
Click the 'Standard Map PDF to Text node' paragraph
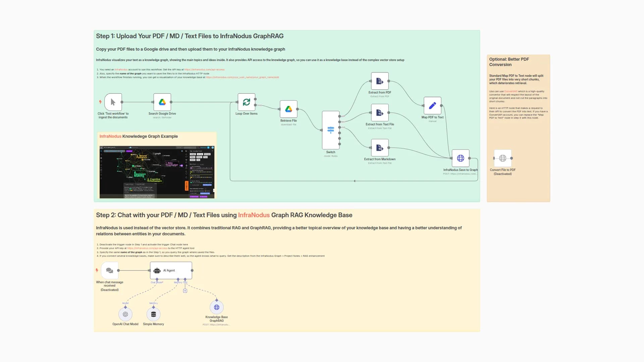[x=516, y=79]
